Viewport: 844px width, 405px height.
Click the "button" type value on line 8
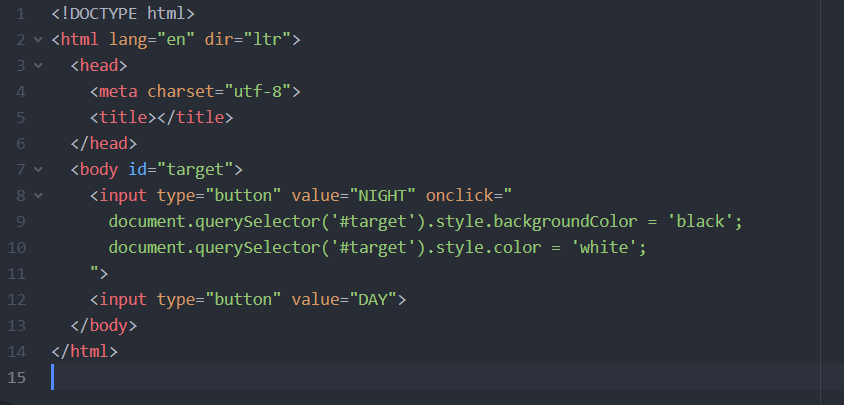point(243,195)
